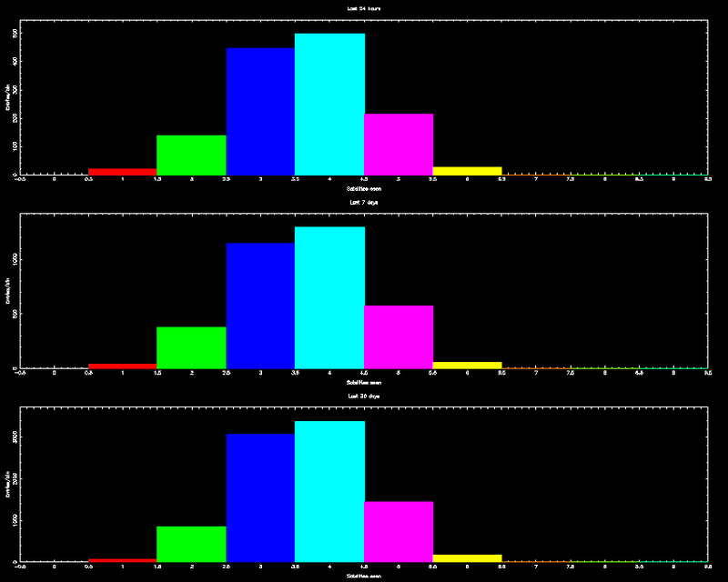Click the cyan bar in the middle histogram

329,297
